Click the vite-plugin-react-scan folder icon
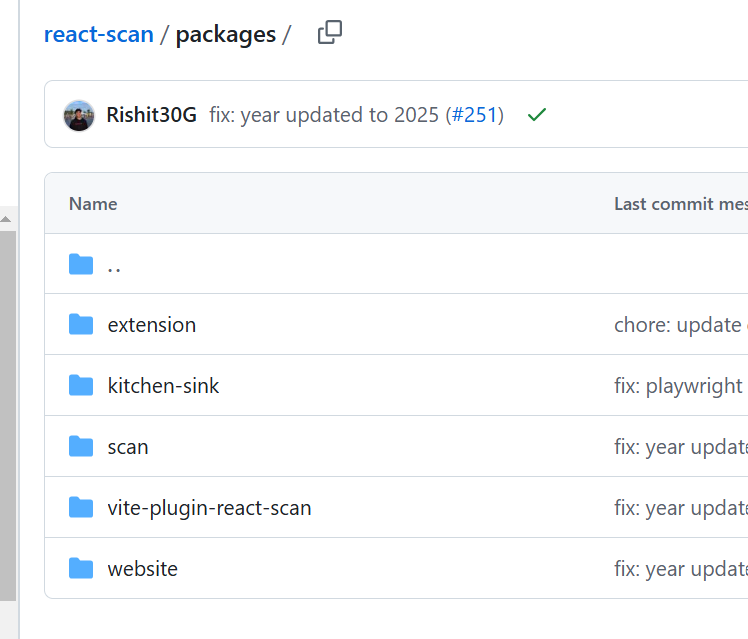748x639 pixels. (x=81, y=507)
